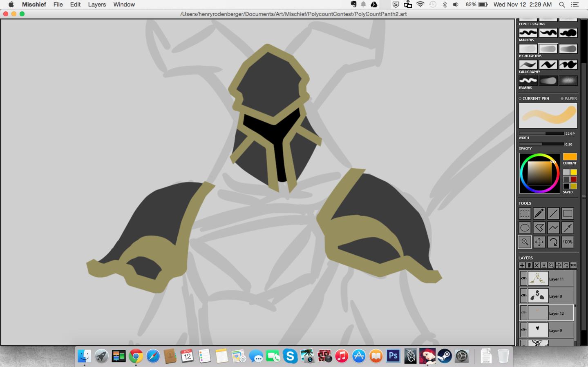The width and height of the screenshot is (588, 367).
Task: Select the Rotate canvas tool in Tools
Action: click(553, 242)
